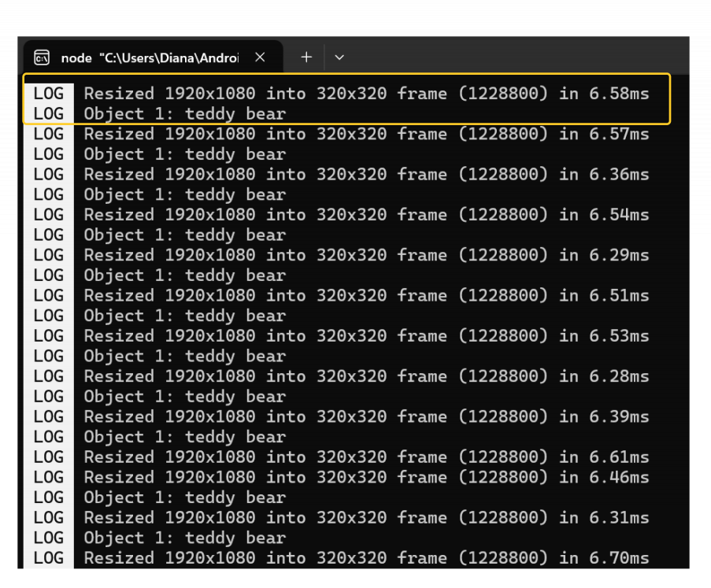Close the node terminal tab
The width and height of the screenshot is (711, 588).
(x=260, y=57)
